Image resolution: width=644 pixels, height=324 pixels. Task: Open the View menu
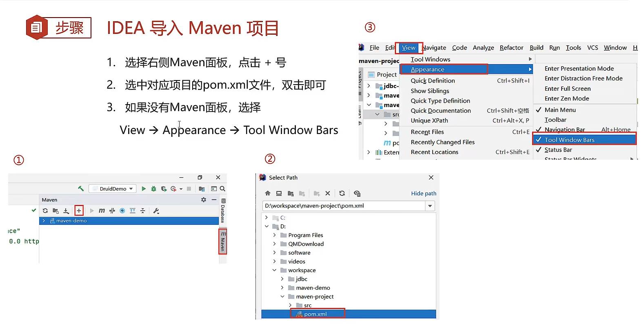[x=409, y=48]
